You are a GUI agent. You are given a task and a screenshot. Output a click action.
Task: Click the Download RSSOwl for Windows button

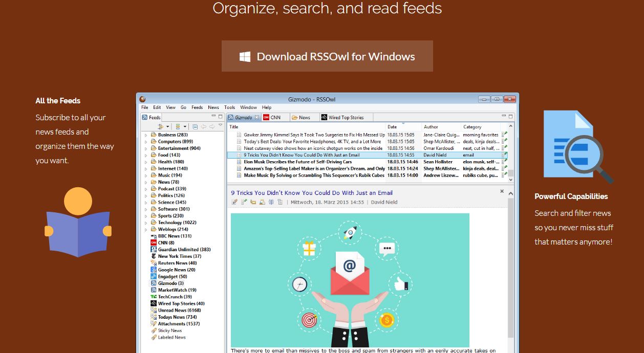pyautogui.click(x=327, y=56)
